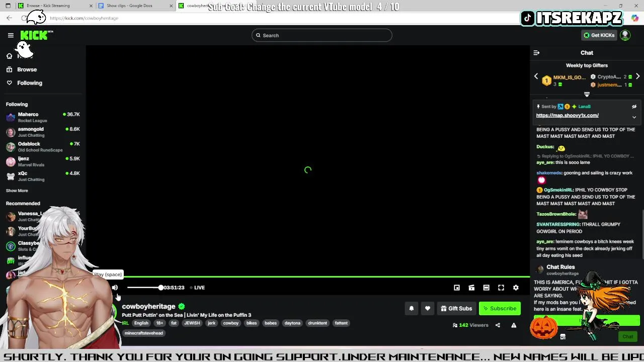
Task: Open shakomeds's username in chat
Action: [549, 173]
